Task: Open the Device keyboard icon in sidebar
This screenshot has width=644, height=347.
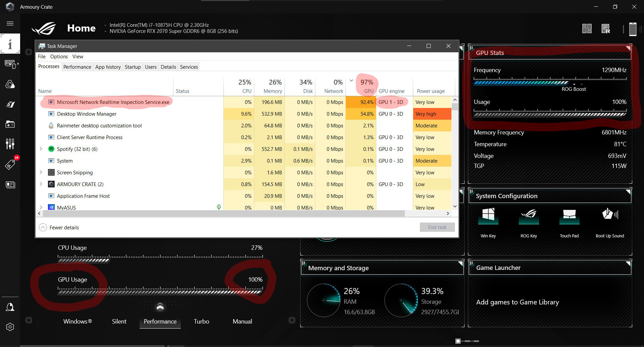Action: (10, 64)
